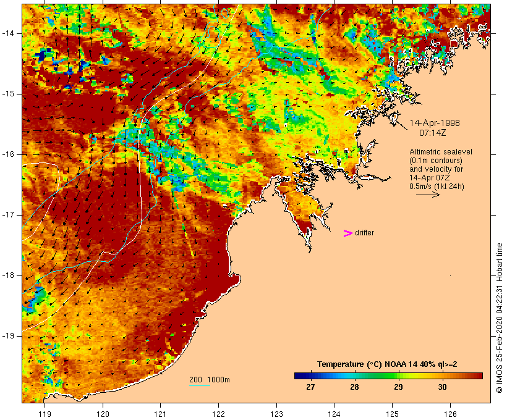The image size is (507, 420).
Task: Click the 'drifter' legend label
Action: click(x=364, y=233)
